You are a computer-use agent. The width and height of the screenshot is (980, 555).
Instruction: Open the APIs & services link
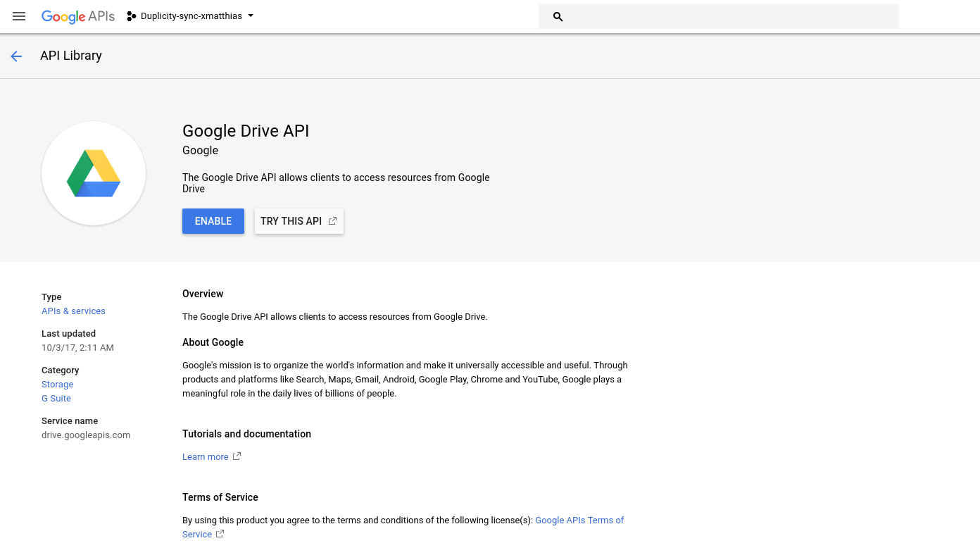pos(73,311)
